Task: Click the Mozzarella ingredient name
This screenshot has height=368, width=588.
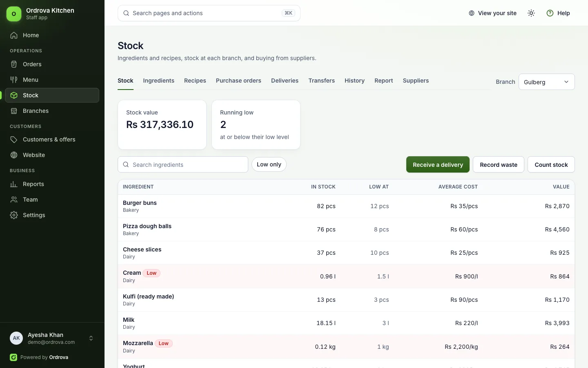Action: click(138, 343)
